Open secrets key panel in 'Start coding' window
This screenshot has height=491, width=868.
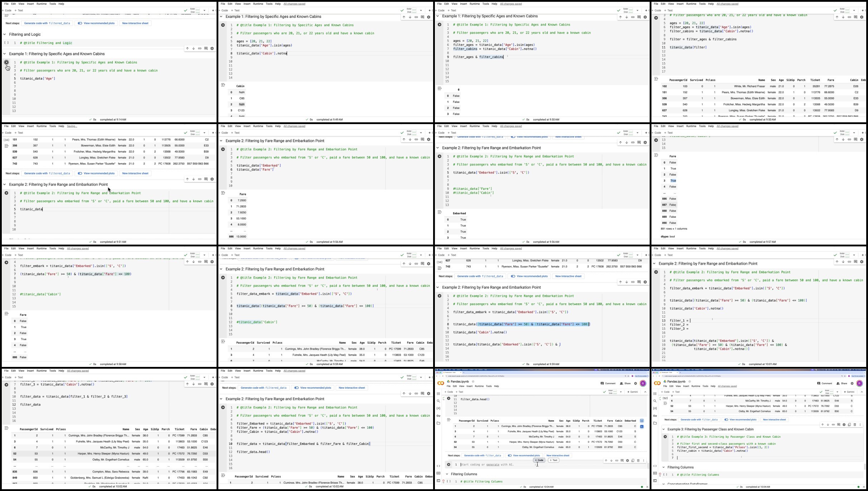(x=438, y=416)
